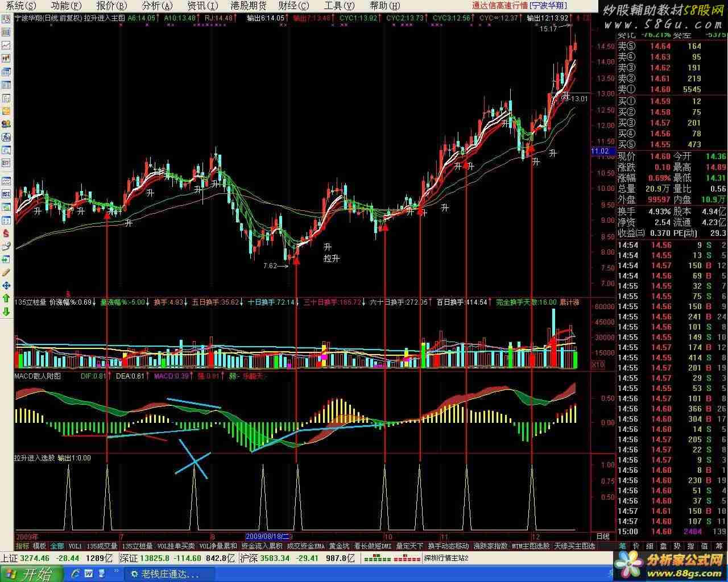Open 工具(T) menu

click(x=340, y=6)
